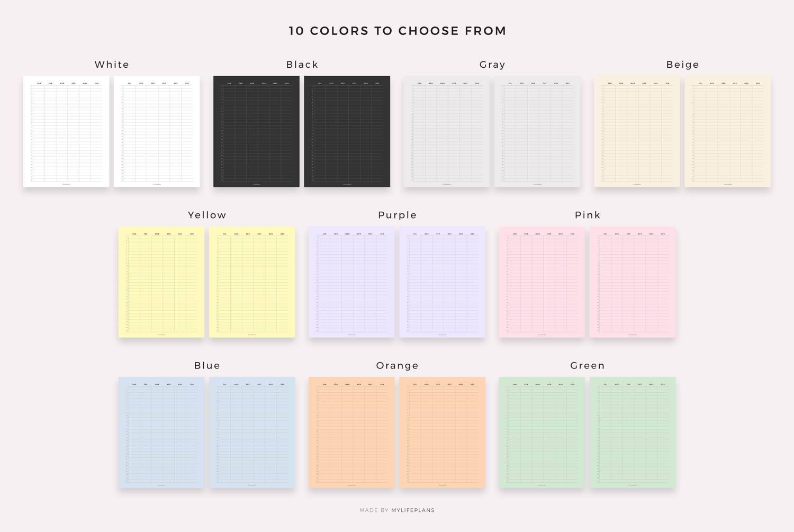Select the beige Jul–Dec planner page
Screen dimensions: 794x532
pos(727,131)
